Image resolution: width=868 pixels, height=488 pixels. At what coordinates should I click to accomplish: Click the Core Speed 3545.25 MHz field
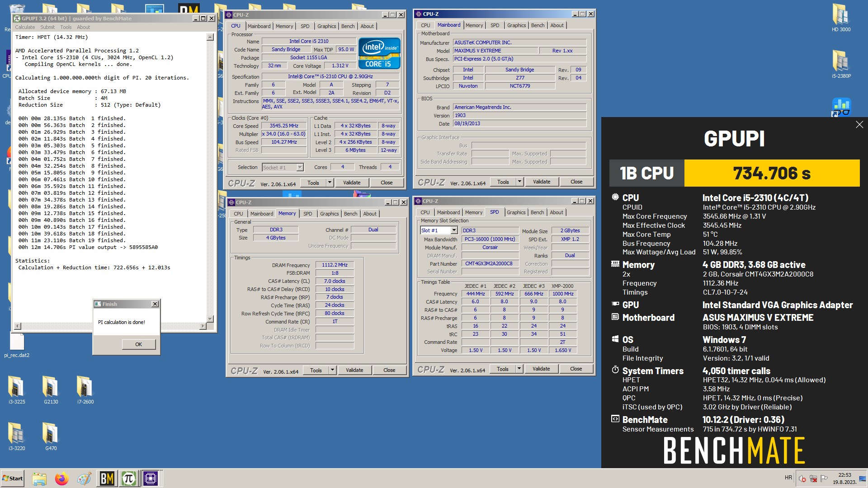(284, 126)
